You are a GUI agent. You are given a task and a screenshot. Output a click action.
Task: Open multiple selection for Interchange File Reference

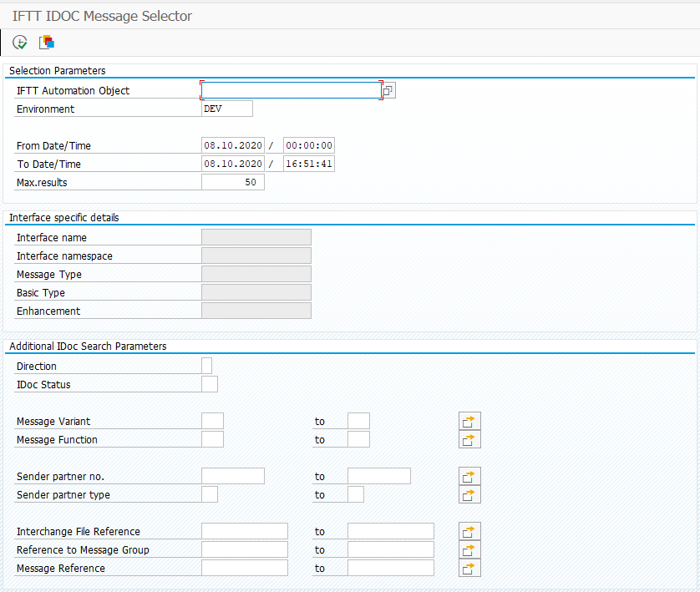point(469,531)
